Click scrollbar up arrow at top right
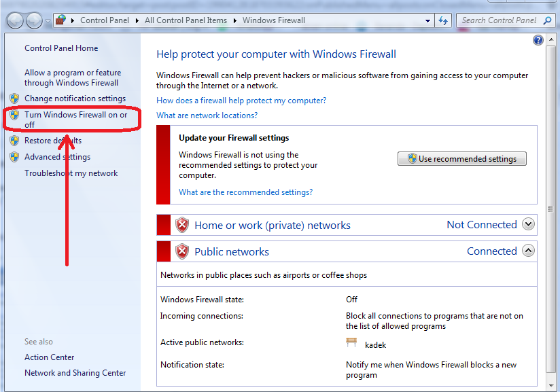The width and height of the screenshot is (560, 392). [x=550, y=39]
